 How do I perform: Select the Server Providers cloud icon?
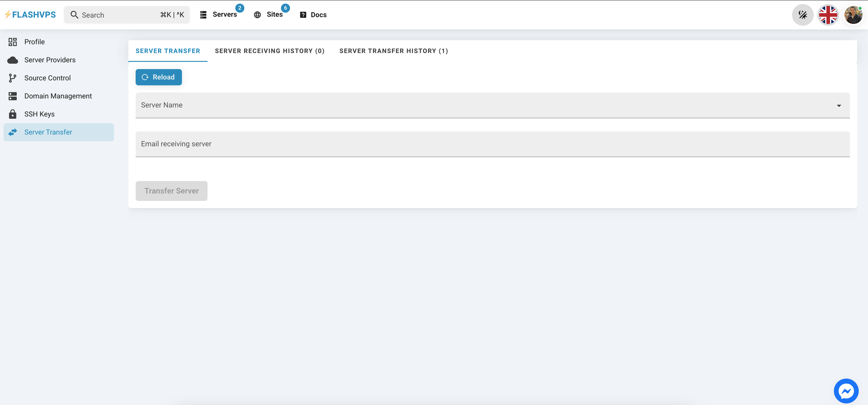click(x=12, y=60)
